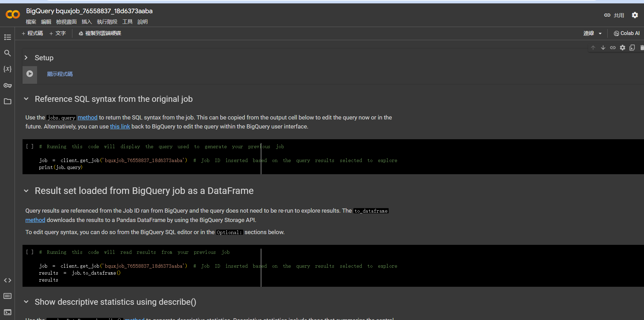Click the 連線 connect button
The width and height of the screenshot is (644, 320).
coord(589,33)
